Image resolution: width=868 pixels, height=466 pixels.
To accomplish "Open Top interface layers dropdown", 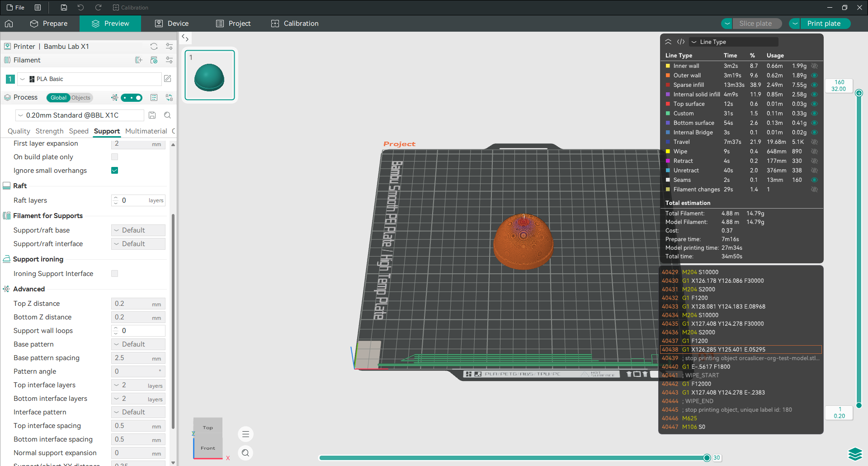I will pyautogui.click(x=138, y=385).
